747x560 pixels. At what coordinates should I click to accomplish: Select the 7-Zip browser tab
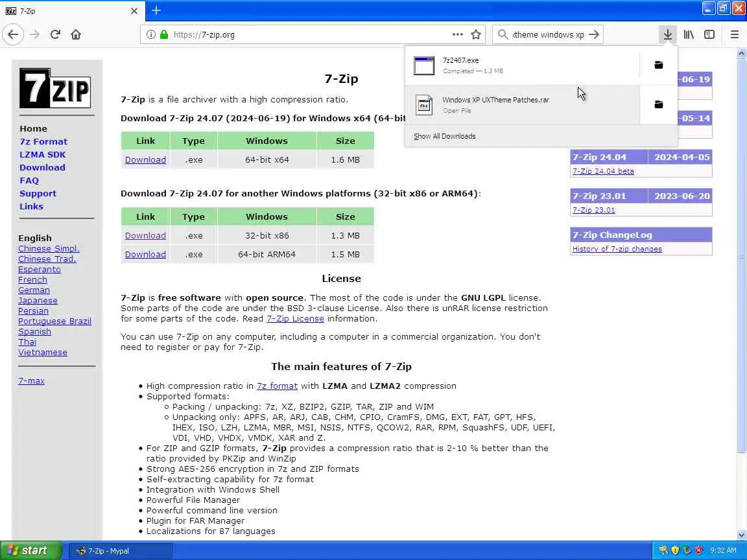[73, 10]
